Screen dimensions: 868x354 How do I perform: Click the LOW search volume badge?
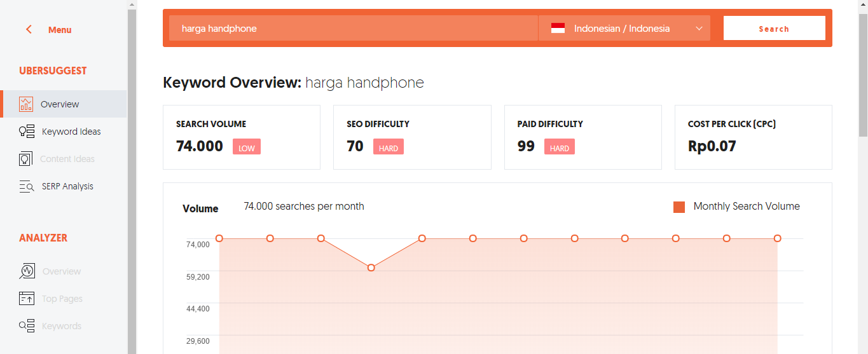[247, 147]
